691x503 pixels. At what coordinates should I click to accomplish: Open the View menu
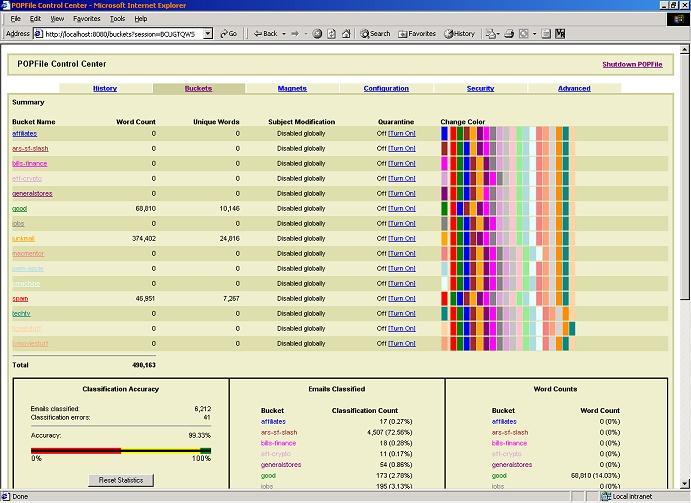[x=57, y=19]
